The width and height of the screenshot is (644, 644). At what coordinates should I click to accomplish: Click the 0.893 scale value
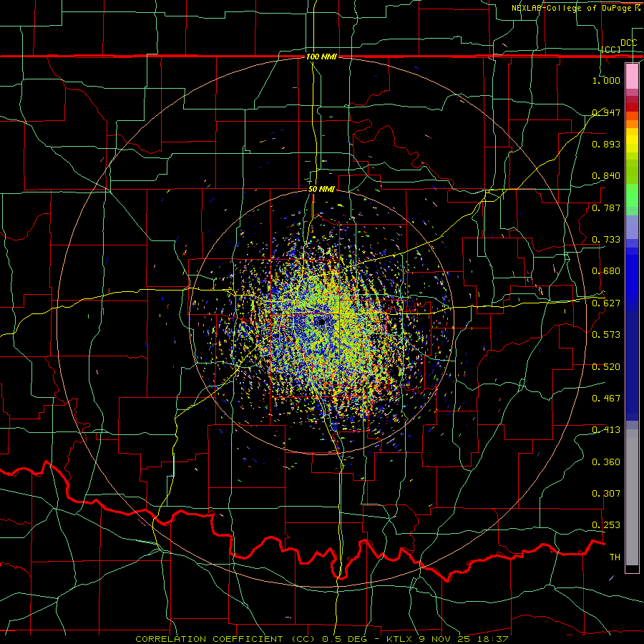(606, 144)
